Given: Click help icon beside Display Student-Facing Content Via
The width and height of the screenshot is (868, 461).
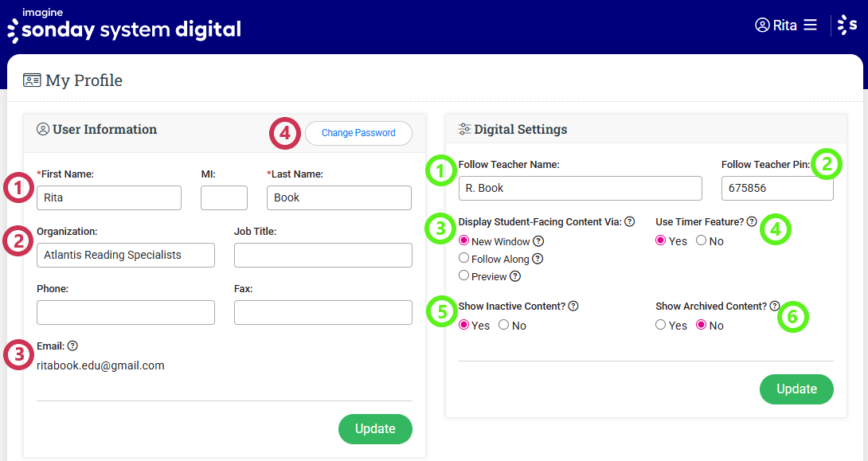Looking at the screenshot, I should click(630, 221).
